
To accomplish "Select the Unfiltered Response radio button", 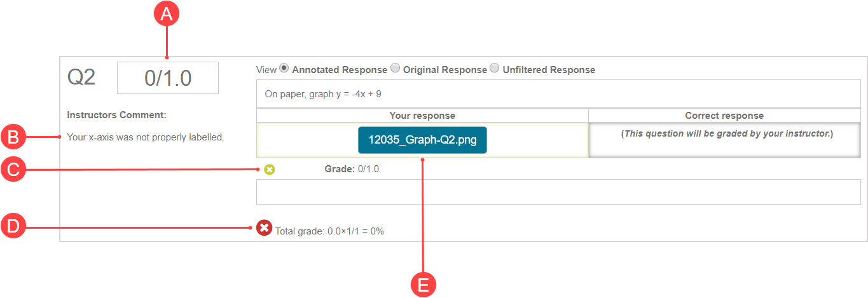I will (495, 69).
